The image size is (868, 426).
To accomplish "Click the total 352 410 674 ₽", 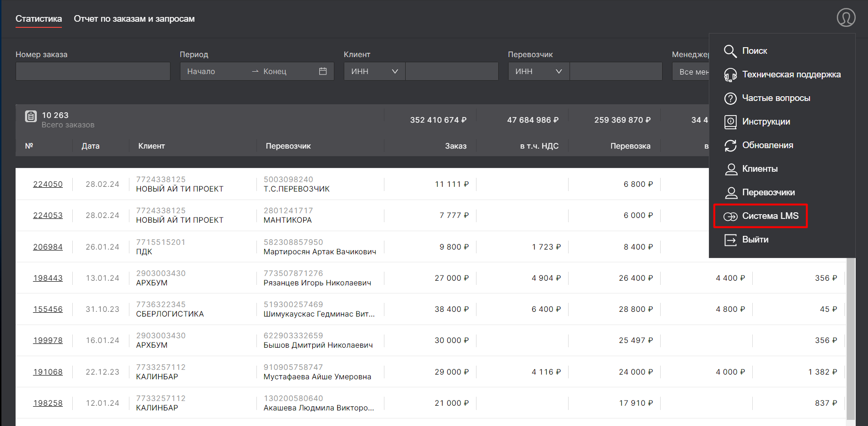I will pyautogui.click(x=438, y=120).
